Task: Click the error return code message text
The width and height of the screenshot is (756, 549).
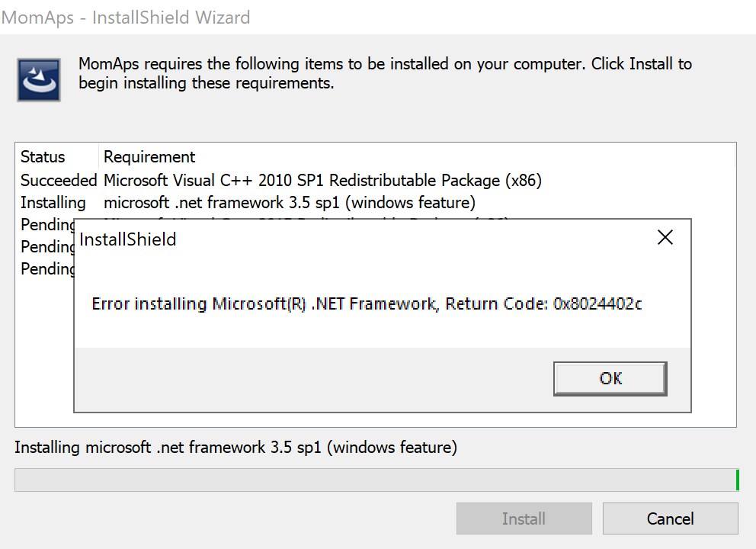Action: [x=367, y=304]
